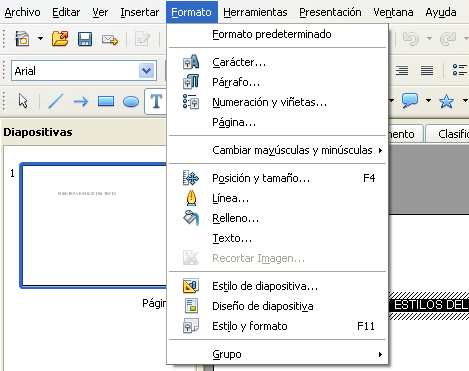Open the Herramientas menu
The image size is (469, 371).
point(255,12)
